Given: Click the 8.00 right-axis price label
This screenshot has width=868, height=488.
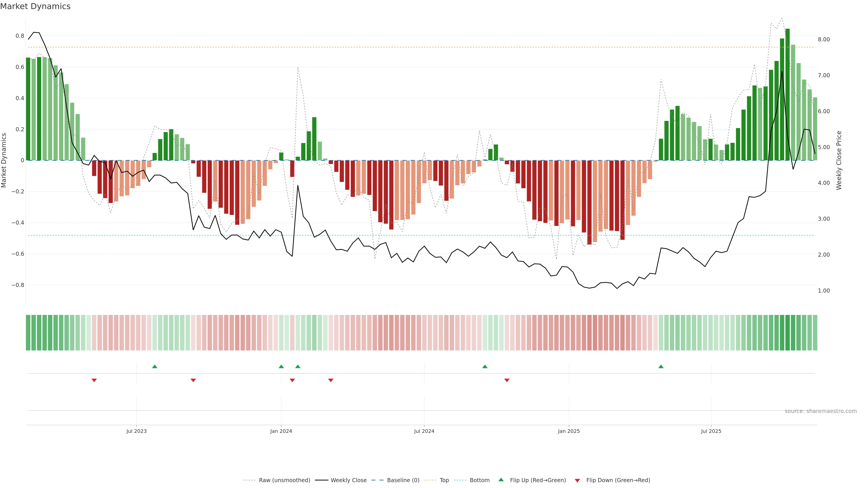Looking at the screenshot, I should 823,39.
